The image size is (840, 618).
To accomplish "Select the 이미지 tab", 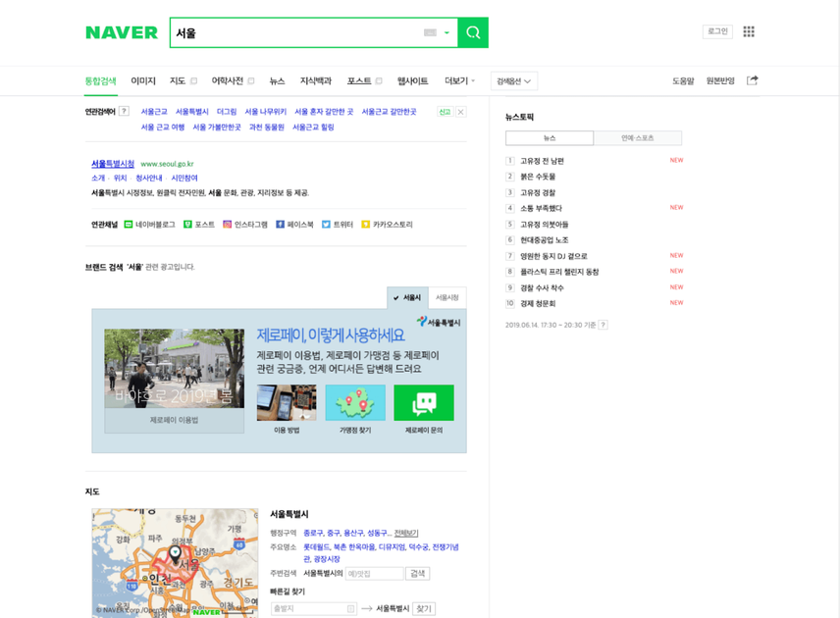I will coord(143,80).
